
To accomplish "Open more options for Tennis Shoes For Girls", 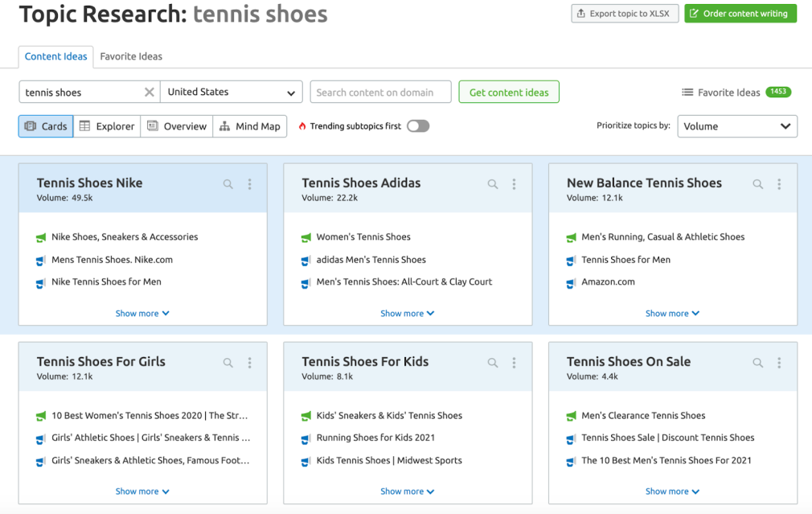I will tap(249, 363).
